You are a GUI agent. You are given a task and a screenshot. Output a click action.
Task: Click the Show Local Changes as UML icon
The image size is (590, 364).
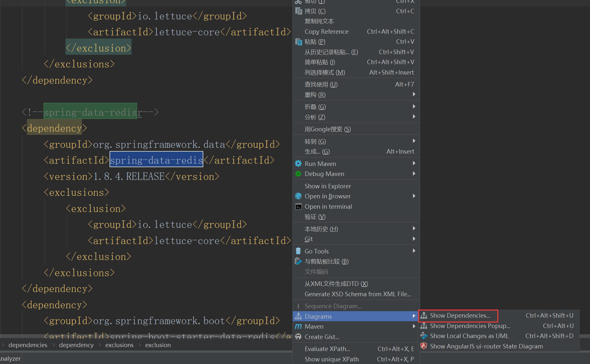(424, 336)
